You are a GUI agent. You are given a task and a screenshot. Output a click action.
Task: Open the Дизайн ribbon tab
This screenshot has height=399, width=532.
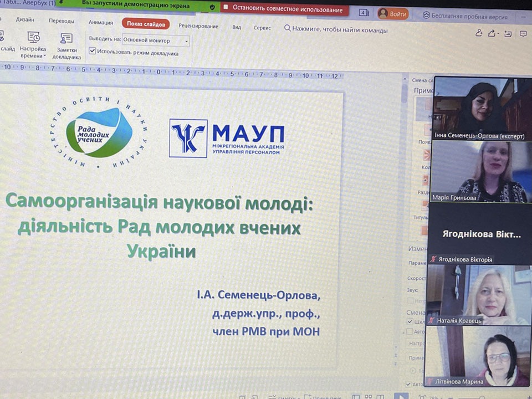(25, 20)
